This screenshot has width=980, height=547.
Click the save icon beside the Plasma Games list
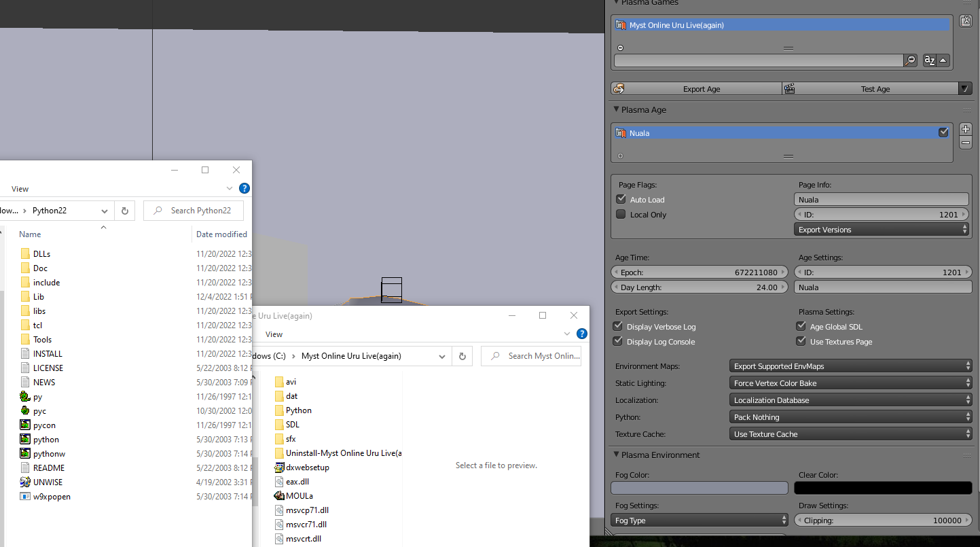coord(966,21)
